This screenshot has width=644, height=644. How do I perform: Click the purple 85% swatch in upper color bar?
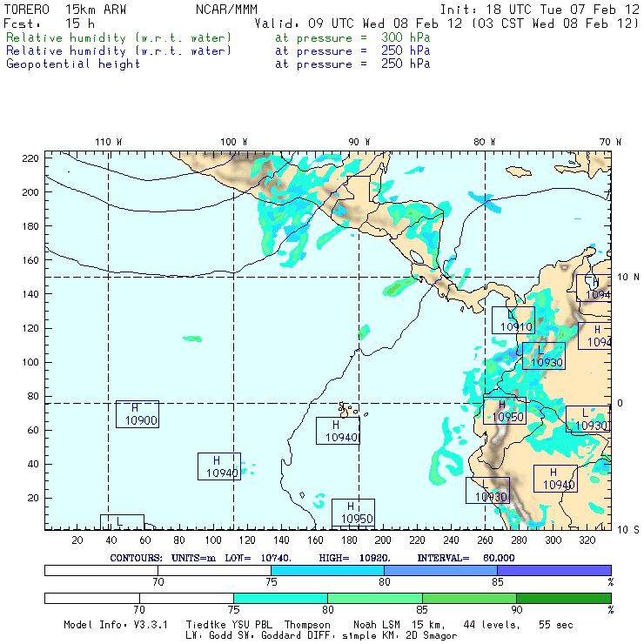click(x=553, y=569)
